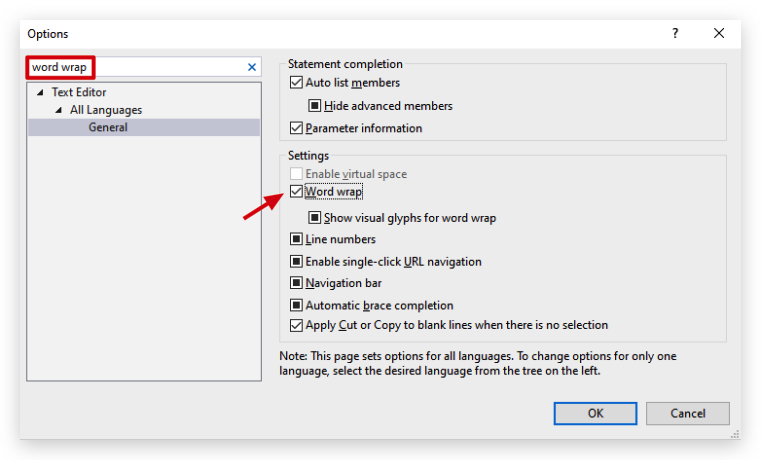Uncheck the Word wrap checkbox

click(x=296, y=192)
